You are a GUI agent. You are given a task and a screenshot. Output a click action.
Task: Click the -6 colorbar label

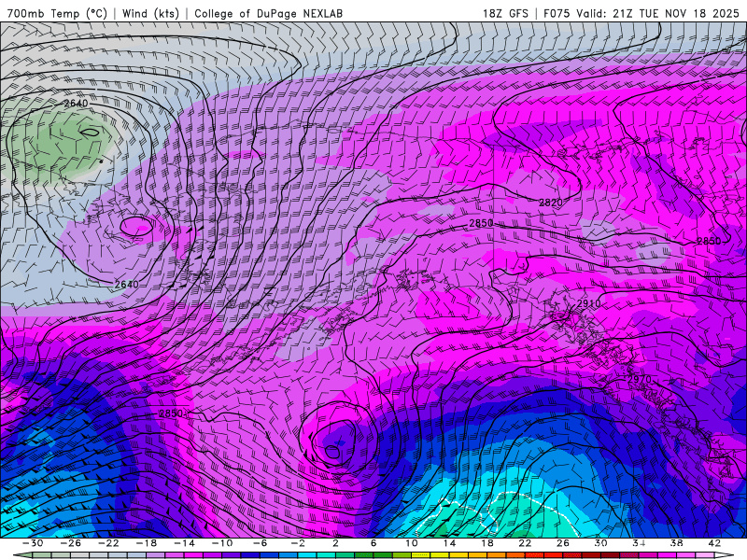point(261,543)
